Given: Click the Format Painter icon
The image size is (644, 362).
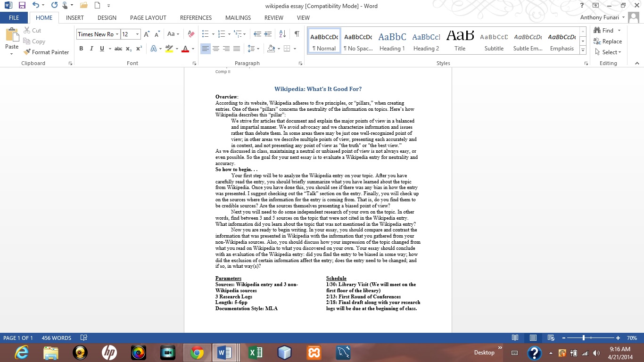Looking at the screenshot, I should (x=46, y=52).
